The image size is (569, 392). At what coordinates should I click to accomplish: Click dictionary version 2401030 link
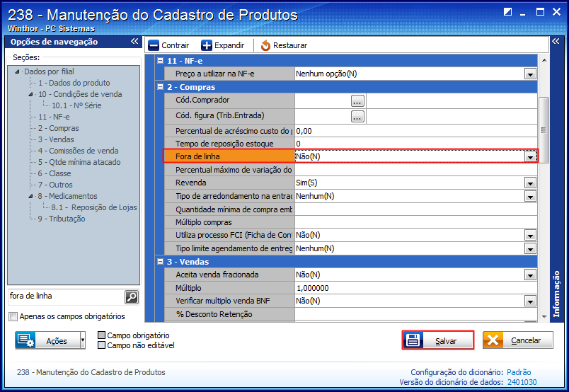tap(522, 382)
